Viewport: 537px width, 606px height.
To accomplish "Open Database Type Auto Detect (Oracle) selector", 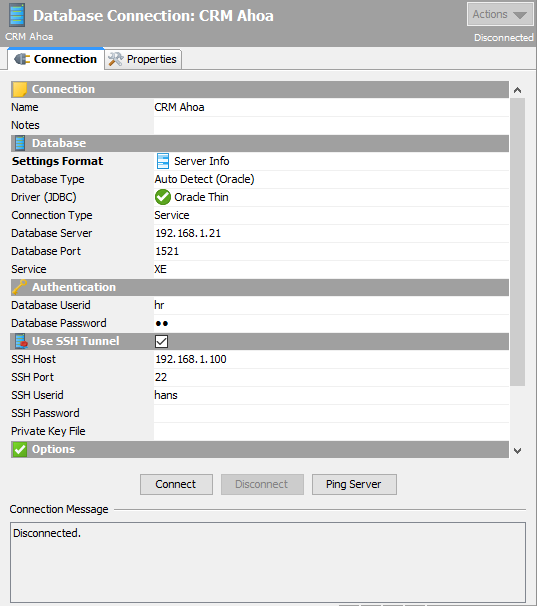I will (331, 179).
